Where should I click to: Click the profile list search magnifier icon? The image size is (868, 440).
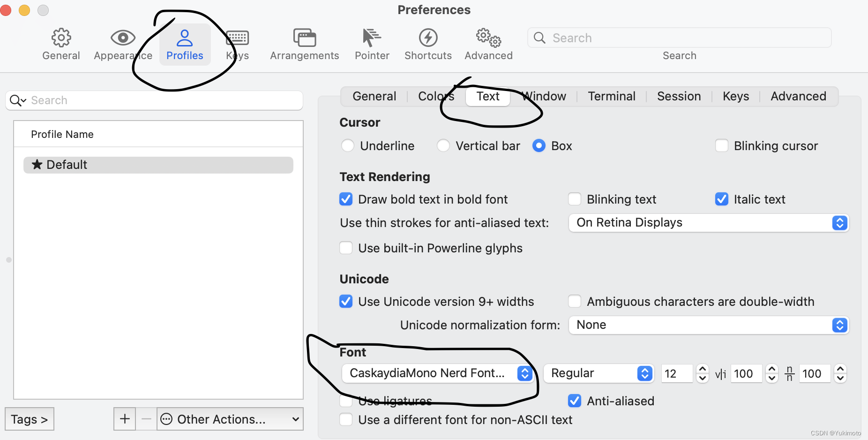[18, 100]
